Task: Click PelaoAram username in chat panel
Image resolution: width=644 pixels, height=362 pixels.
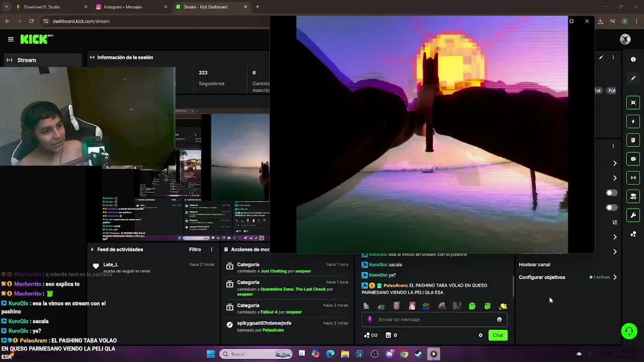Action: click(x=395, y=286)
